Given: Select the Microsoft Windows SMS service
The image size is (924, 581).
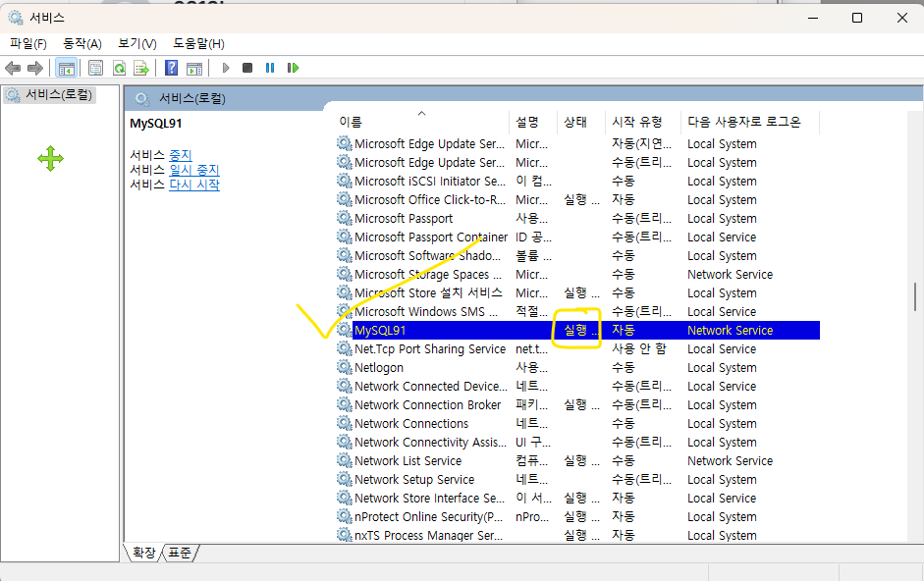Looking at the screenshot, I should 577,311.
